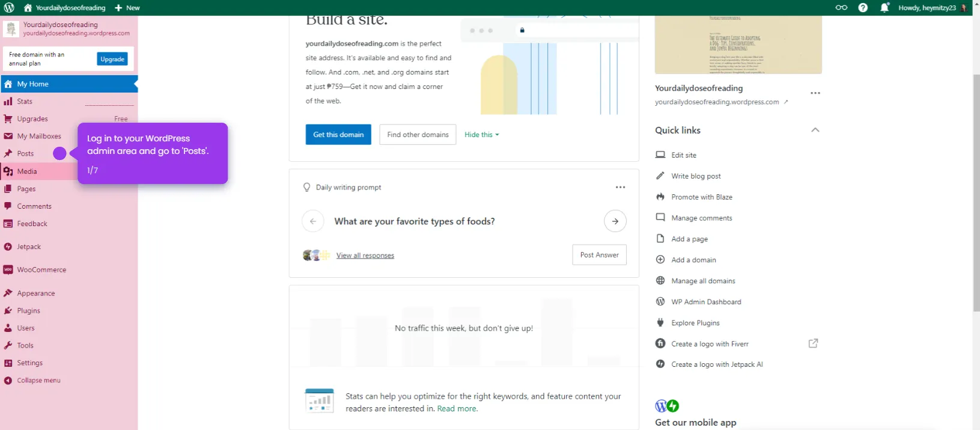
Task: Click Upgrade button for free domain
Action: tap(112, 59)
